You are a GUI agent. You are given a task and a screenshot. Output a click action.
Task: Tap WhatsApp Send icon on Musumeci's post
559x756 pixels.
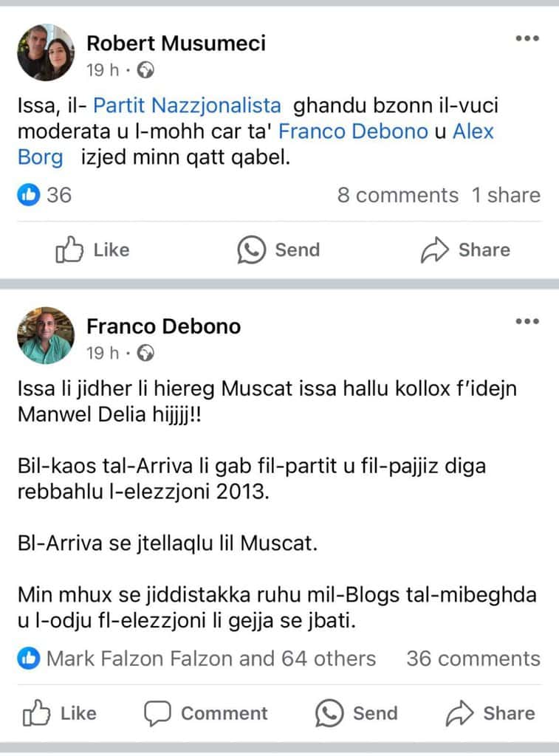tap(251, 250)
